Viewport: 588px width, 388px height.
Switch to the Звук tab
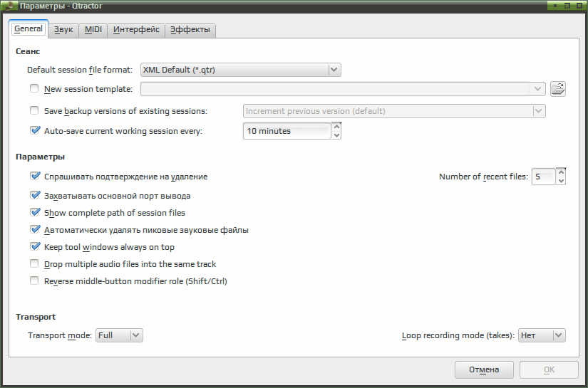(x=63, y=30)
